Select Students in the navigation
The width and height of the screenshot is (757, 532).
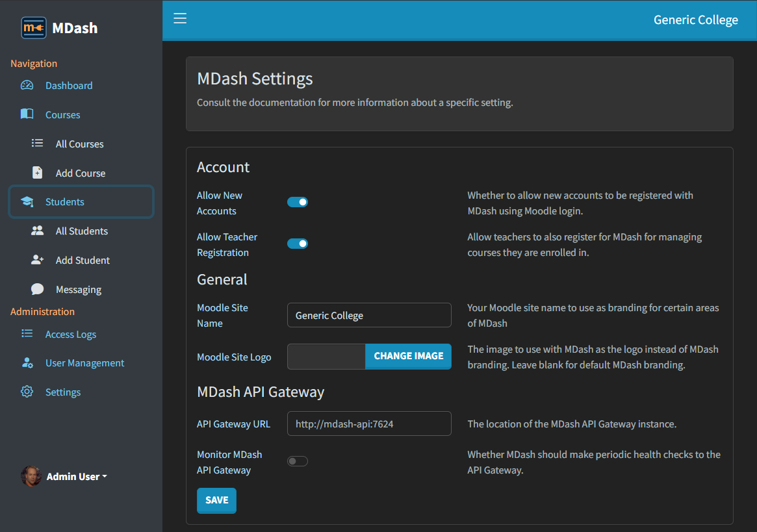coord(81,202)
